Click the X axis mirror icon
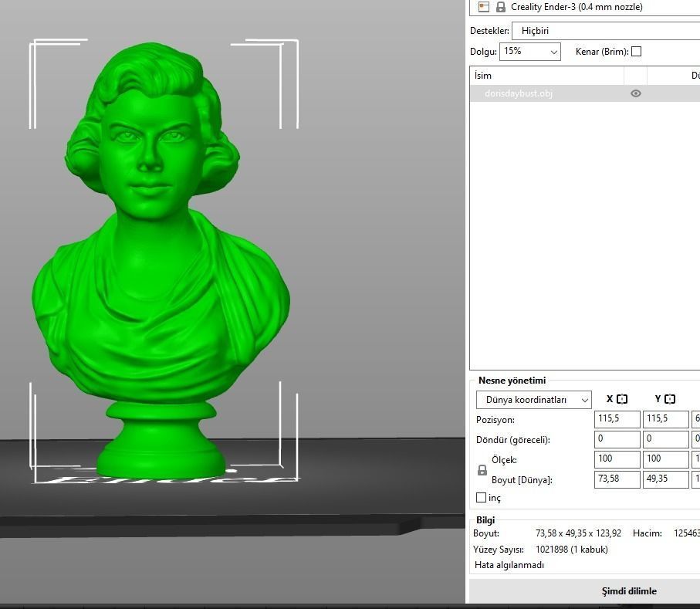This screenshot has height=609, width=700. click(622, 399)
